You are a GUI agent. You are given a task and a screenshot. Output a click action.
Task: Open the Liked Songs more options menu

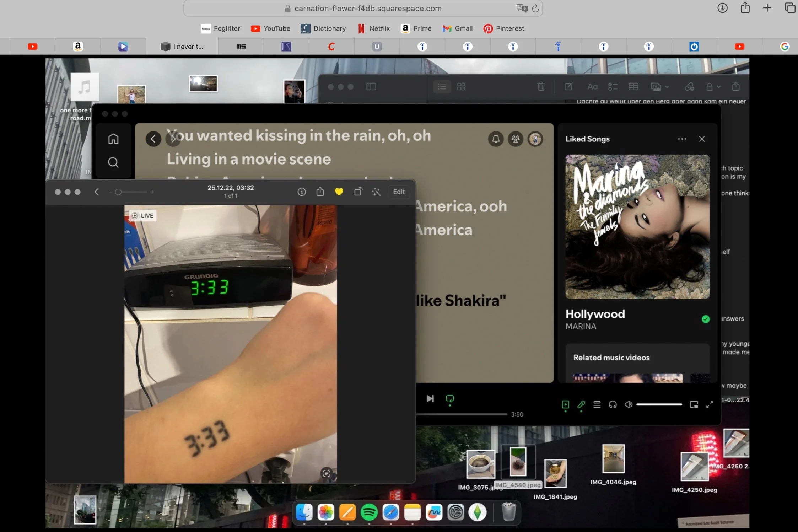click(682, 139)
